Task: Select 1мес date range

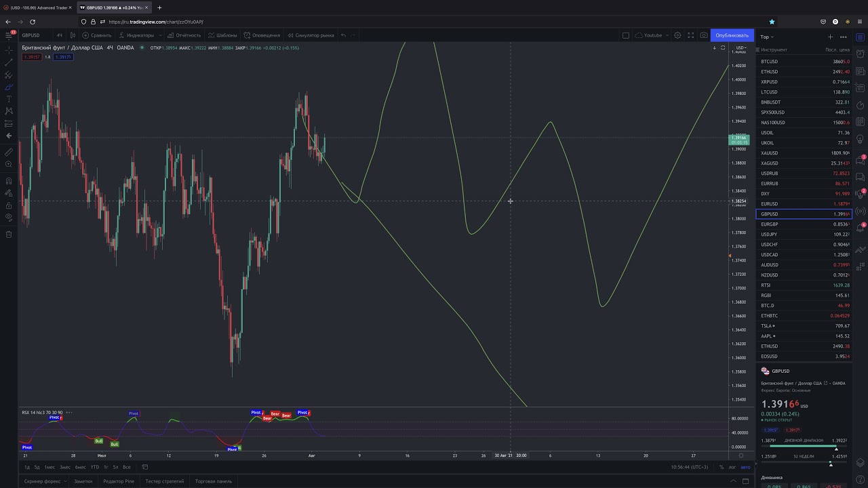Action: pos(50,467)
